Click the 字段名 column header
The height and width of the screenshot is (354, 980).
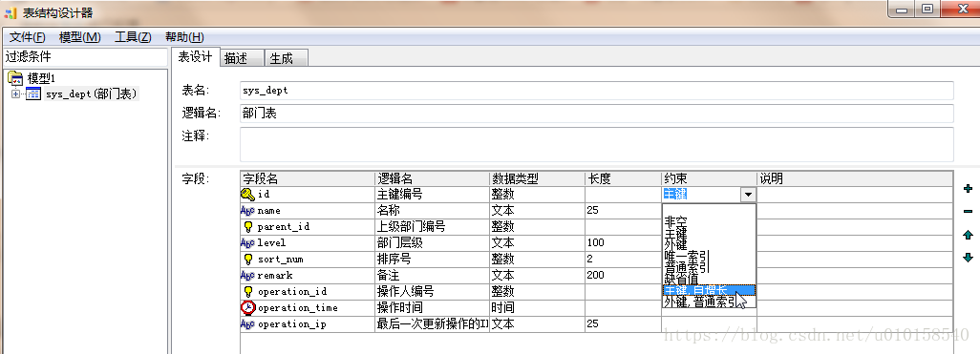click(x=308, y=178)
